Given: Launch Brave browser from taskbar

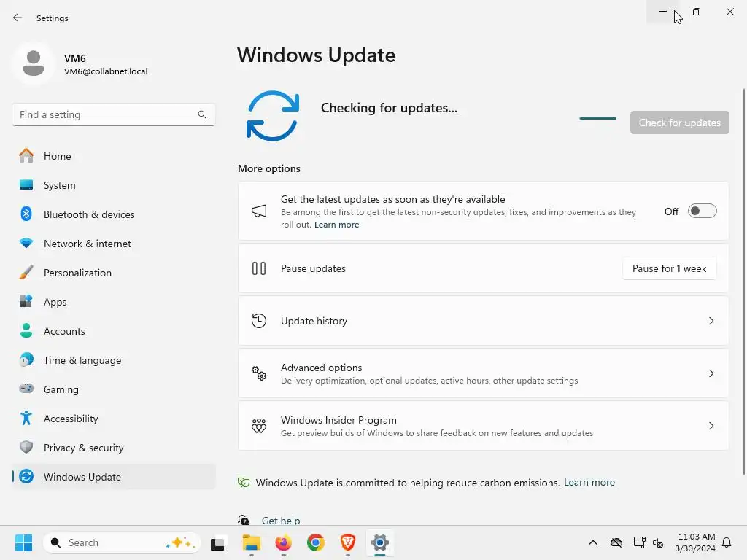Looking at the screenshot, I should 348,542.
